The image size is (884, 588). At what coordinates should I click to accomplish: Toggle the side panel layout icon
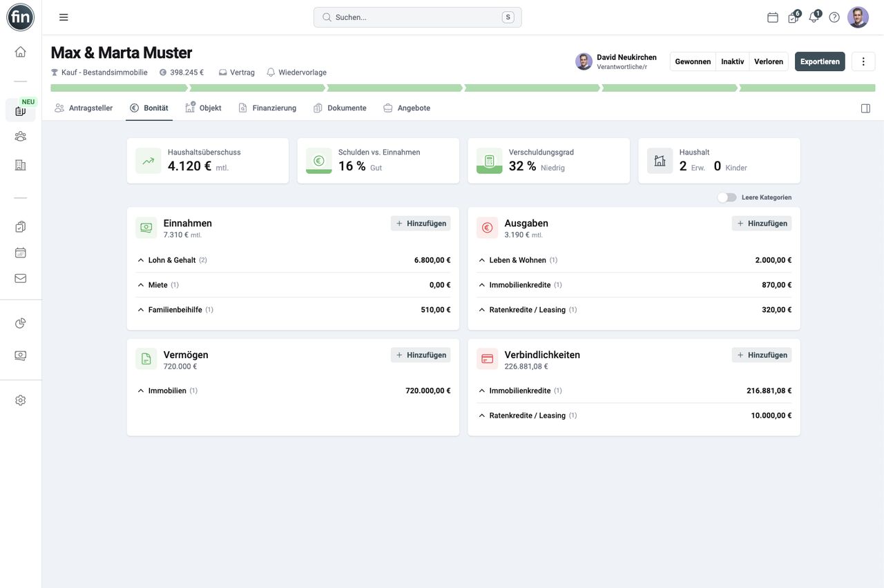[x=865, y=108]
